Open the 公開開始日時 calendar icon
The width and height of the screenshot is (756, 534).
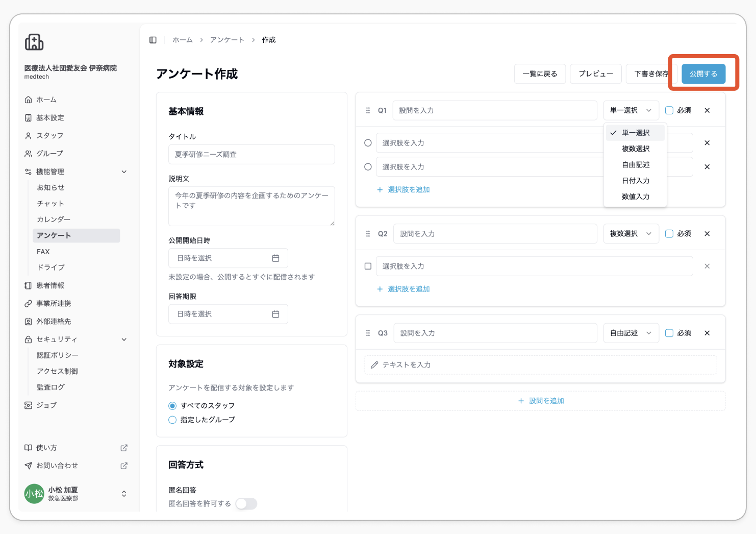tap(275, 258)
